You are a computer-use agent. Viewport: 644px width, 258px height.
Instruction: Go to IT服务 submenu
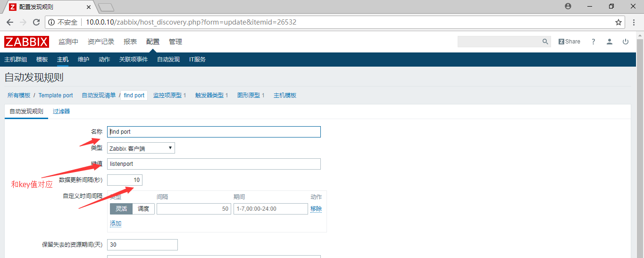tap(197, 60)
